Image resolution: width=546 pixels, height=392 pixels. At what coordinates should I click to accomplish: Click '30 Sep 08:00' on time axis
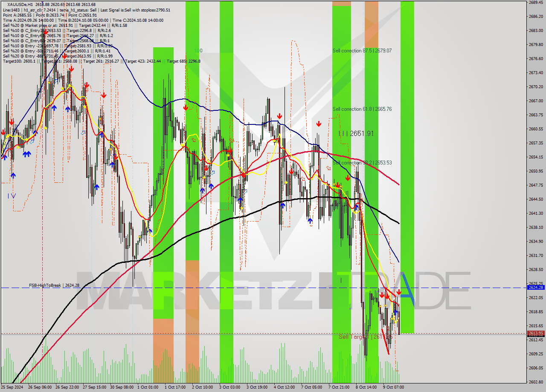pyautogui.click(x=122, y=387)
